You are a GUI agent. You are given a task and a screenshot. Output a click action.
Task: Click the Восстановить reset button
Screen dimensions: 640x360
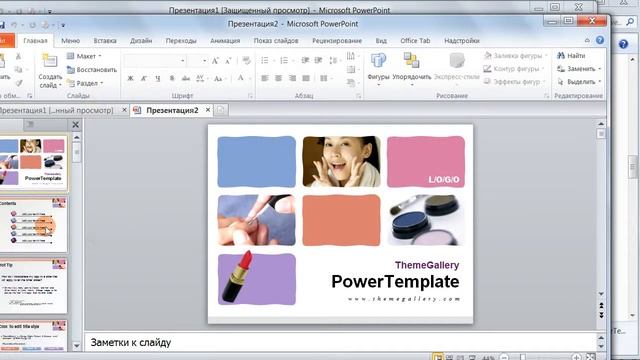[x=92, y=70]
